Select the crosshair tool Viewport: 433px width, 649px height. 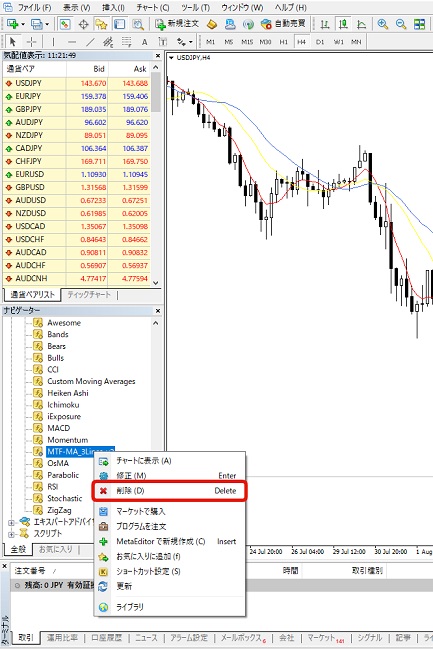[x=31, y=42]
